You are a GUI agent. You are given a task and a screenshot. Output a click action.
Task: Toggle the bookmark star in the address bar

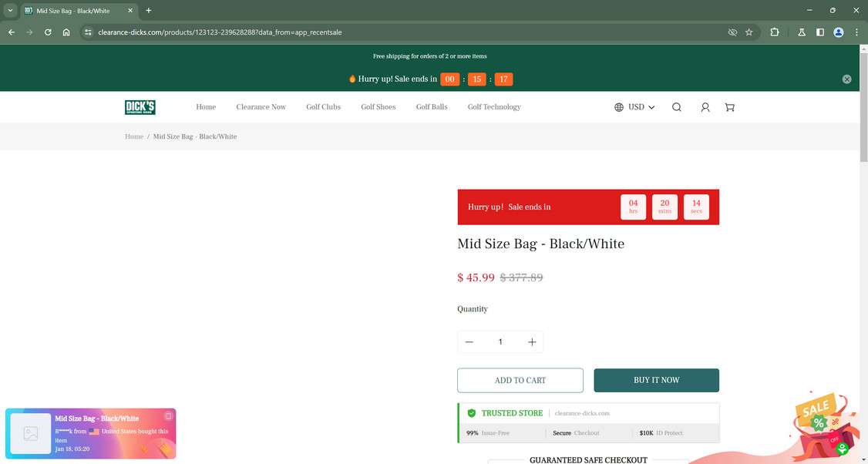click(749, 32)
